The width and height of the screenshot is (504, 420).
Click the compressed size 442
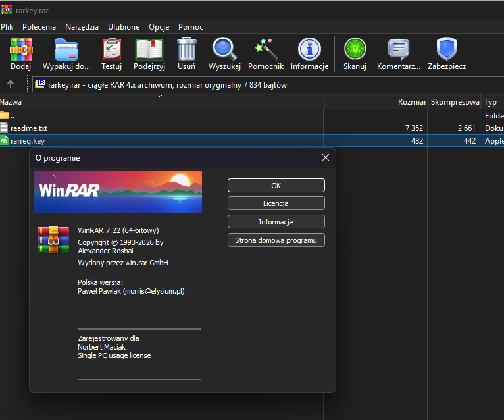coord(470,140)
